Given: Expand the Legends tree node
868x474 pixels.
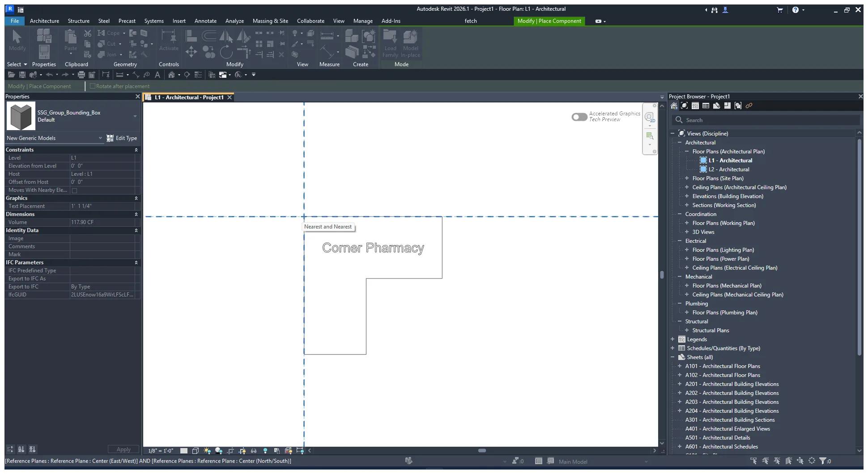Looking at the screenshot, I should (672, 339).
